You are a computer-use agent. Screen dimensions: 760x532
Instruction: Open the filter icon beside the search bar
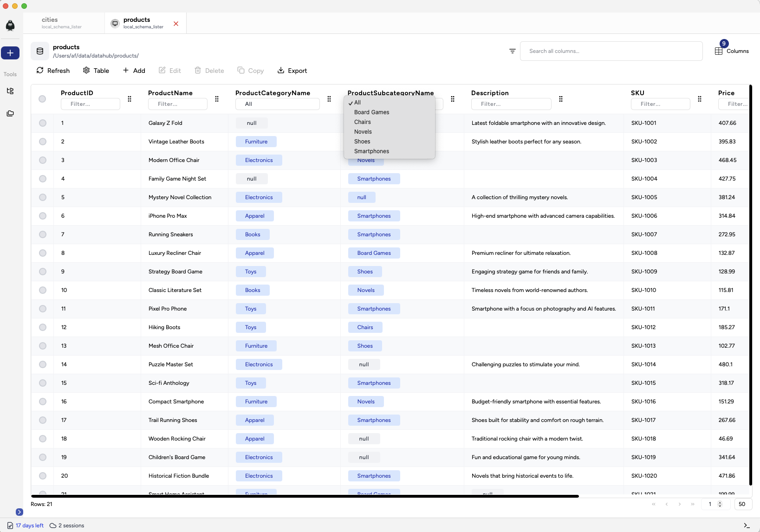point(512,51)
